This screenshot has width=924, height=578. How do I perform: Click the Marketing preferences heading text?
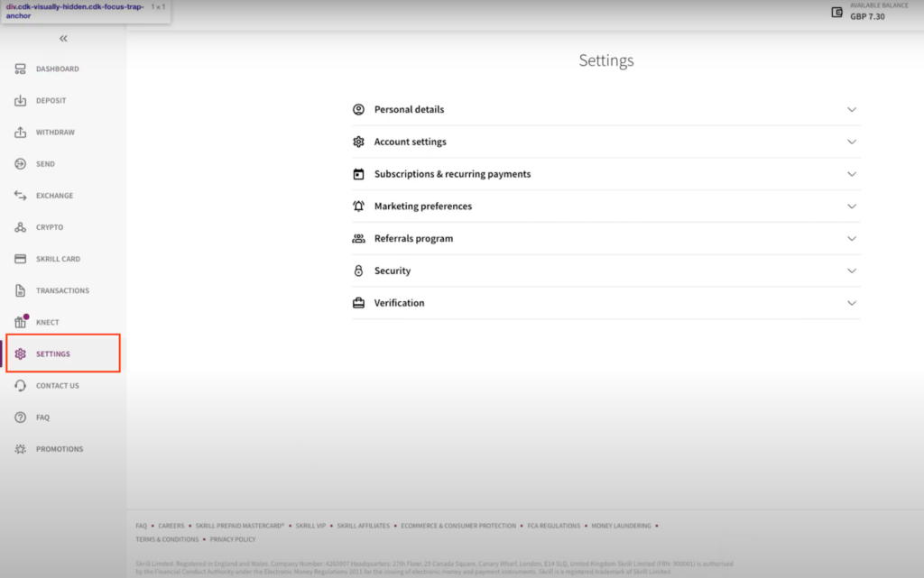pos(423,206)
